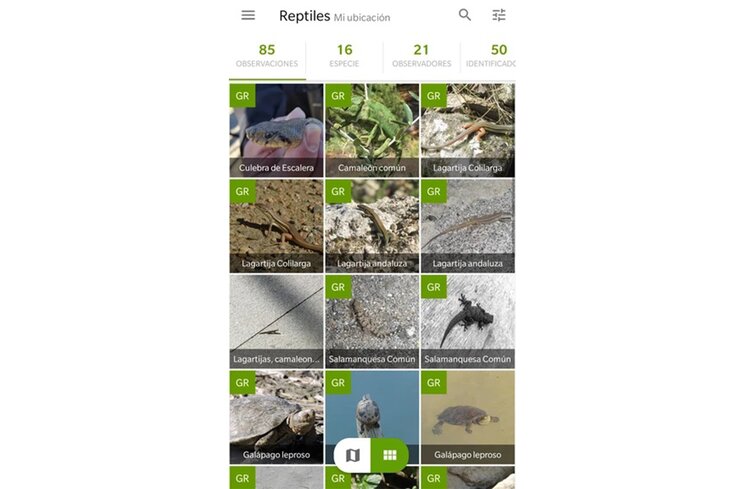Image resolution: width=730 pixels, height=489 pixels.
Task: Open Culebra de Escalera observation
Action: tap(276, 130)
